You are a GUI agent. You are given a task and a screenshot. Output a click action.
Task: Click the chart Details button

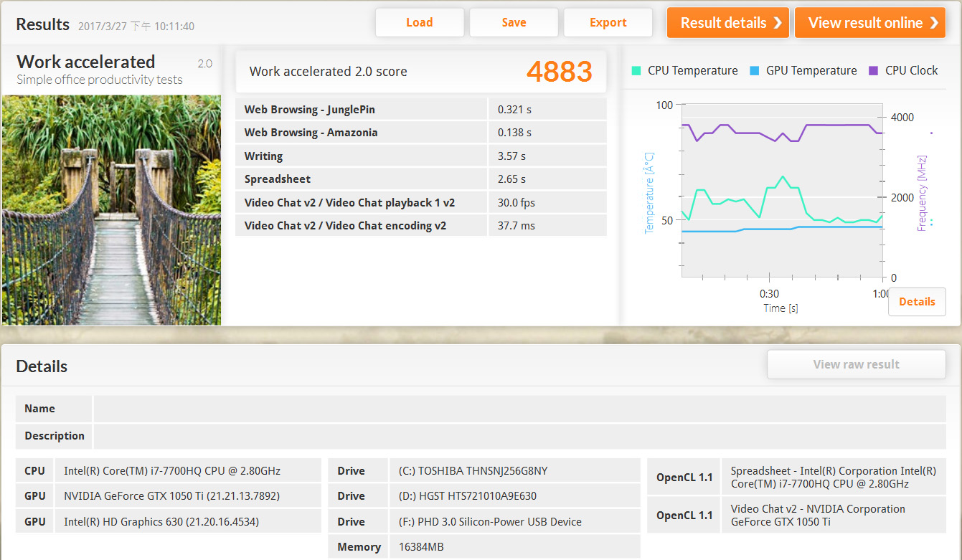(x=917, y=302)
